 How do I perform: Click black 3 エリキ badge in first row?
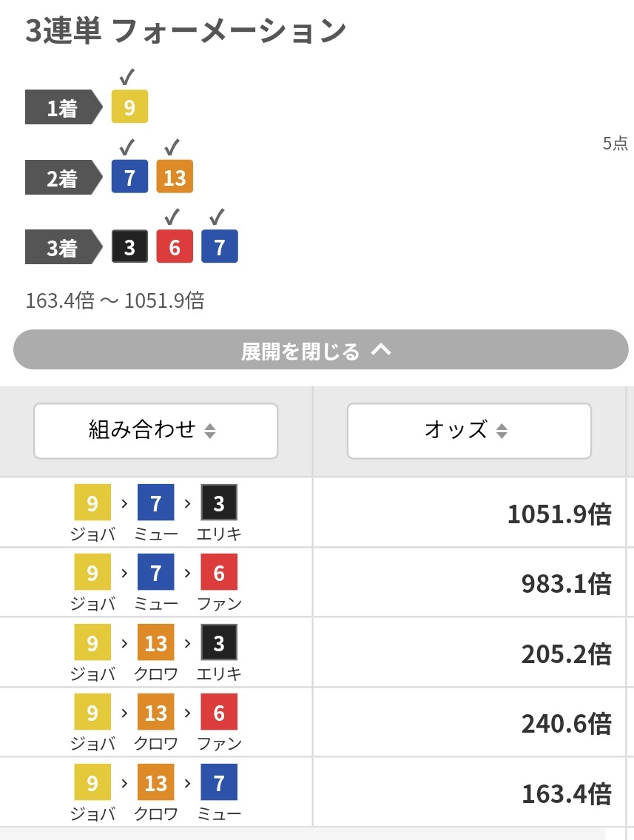pyautogui.click(x=219, y=503)
